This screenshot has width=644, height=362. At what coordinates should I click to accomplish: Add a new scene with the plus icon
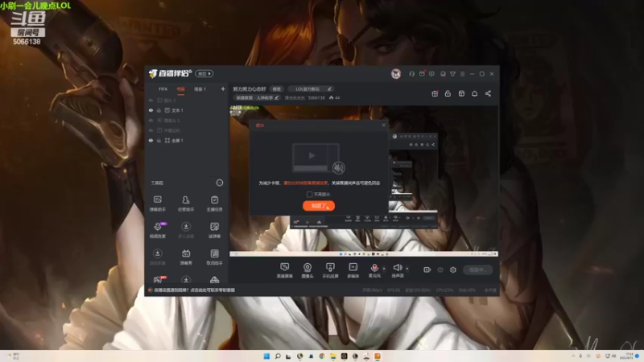coord(223,88)
